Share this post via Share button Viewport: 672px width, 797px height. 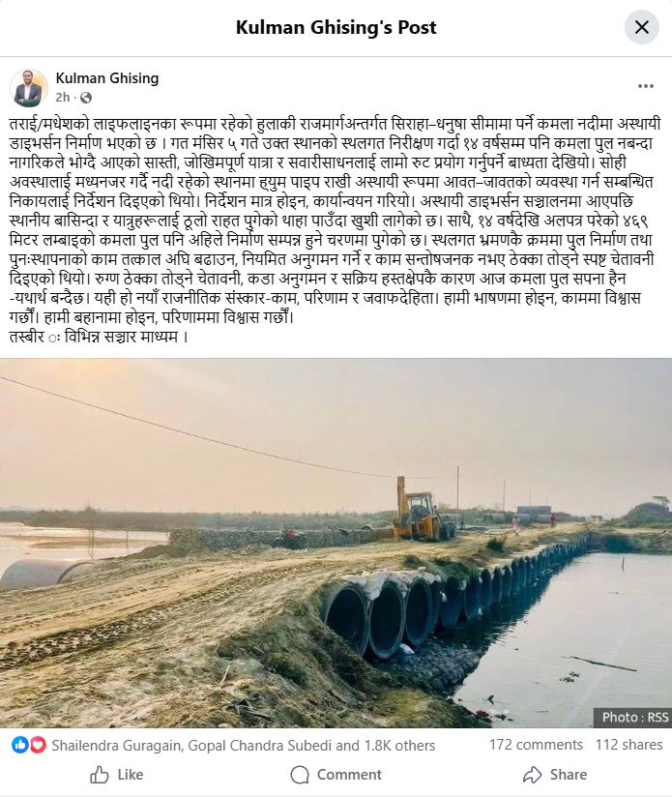[x=555, y=775]
